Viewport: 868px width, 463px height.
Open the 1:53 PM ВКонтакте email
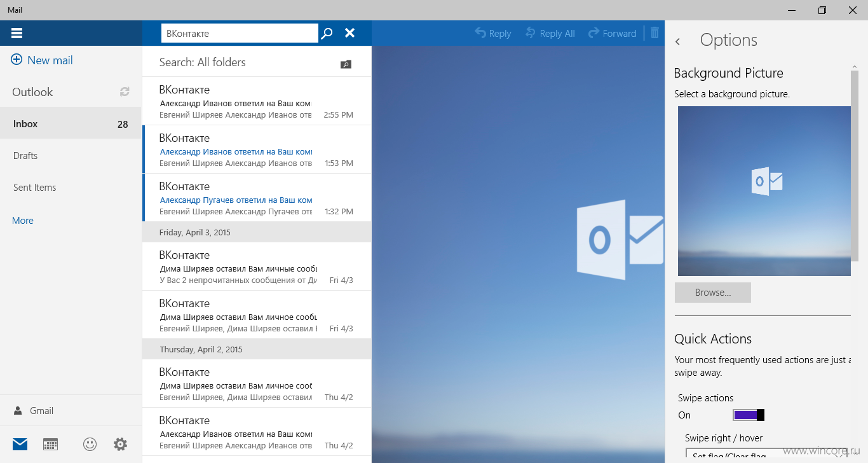(x=257, y=149)
